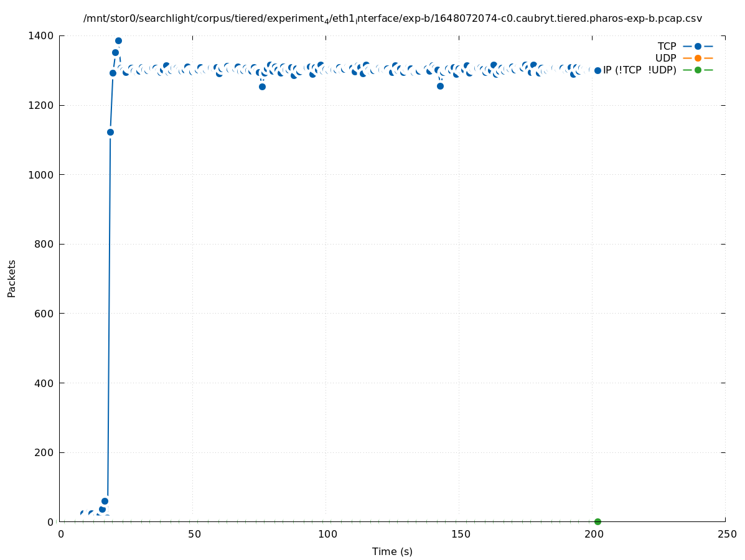Click the Packets y-axis label
Viewport: 745px width, 560px height.
tap(12, 278)
